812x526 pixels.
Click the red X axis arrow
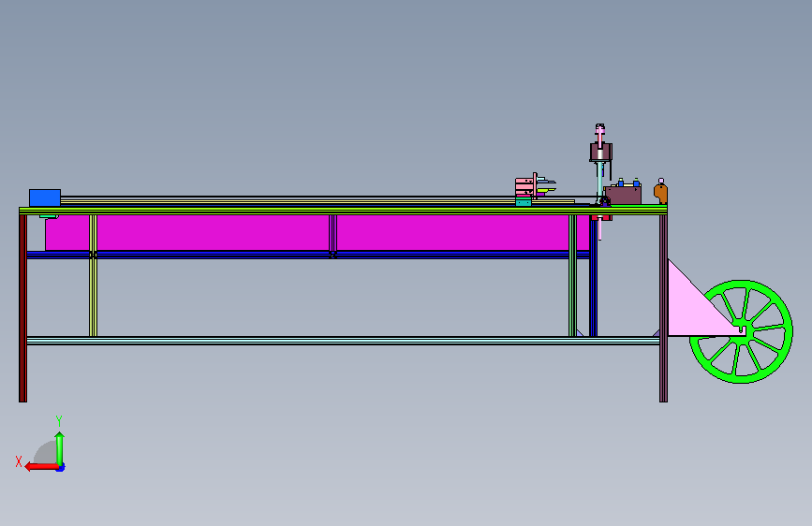tap(42, 467)
